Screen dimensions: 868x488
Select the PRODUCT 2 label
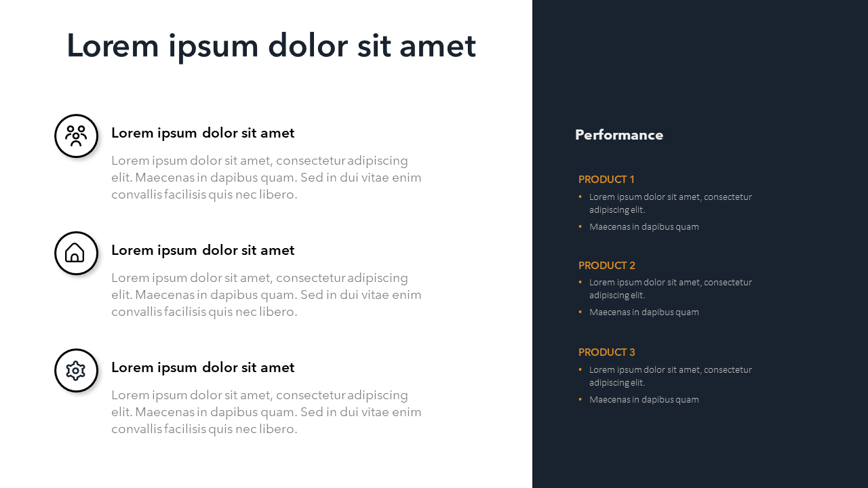click(x=606, y=266)
